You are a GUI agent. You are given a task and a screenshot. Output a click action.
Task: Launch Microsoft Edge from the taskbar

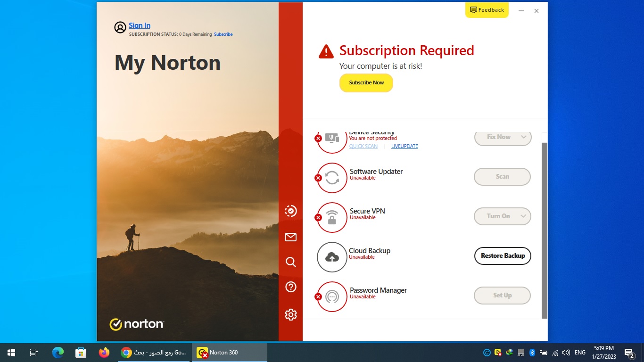tap(58, 353)
